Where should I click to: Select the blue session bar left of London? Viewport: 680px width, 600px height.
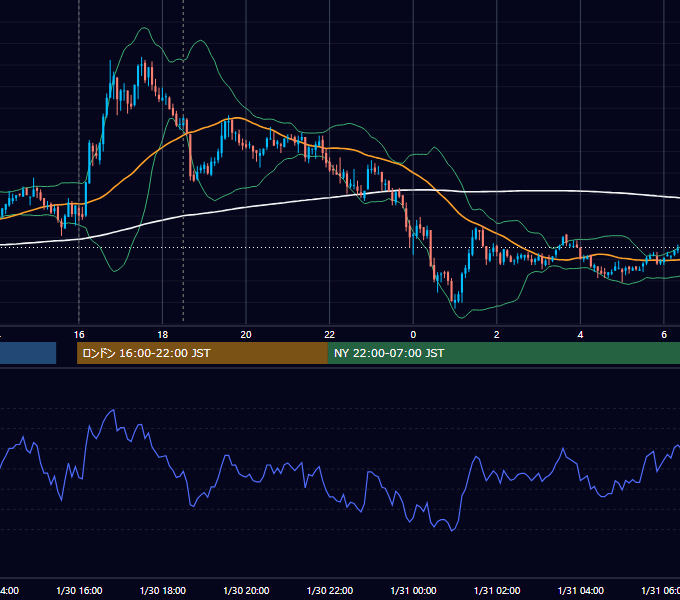28,353
